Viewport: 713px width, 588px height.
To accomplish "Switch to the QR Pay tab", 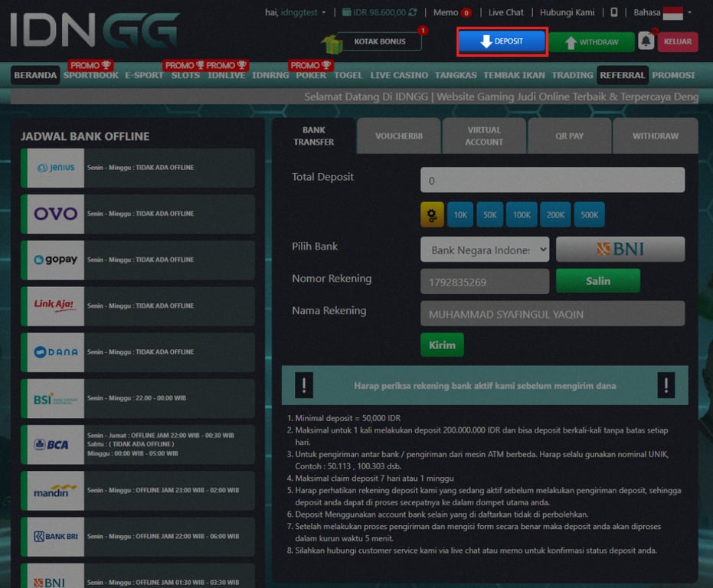I will [x=569, y=136].
